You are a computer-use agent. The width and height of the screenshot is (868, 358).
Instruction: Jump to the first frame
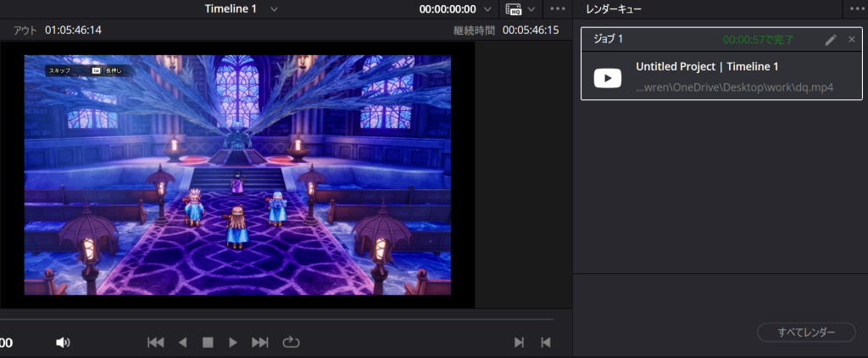(x=156, y=342)
